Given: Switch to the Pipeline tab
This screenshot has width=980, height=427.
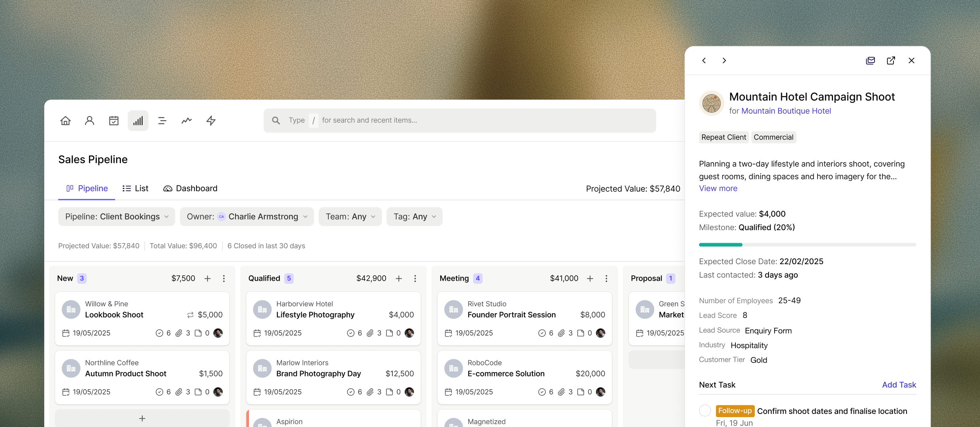Looking at the screenshot, I should pyautogui.click(x=87, y=189).
